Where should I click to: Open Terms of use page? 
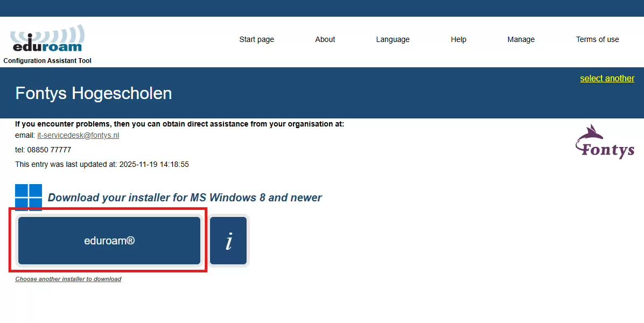597,39
